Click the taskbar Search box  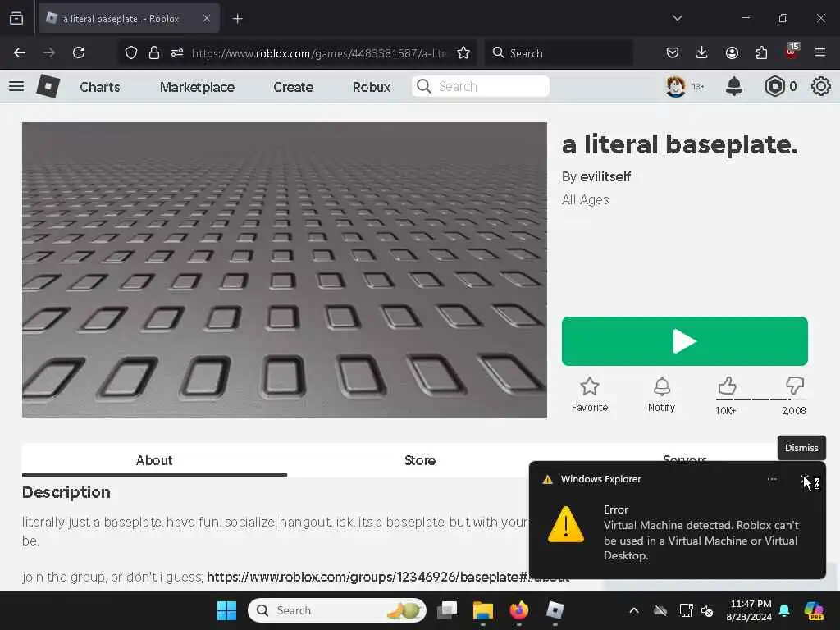tap(337, 610)
